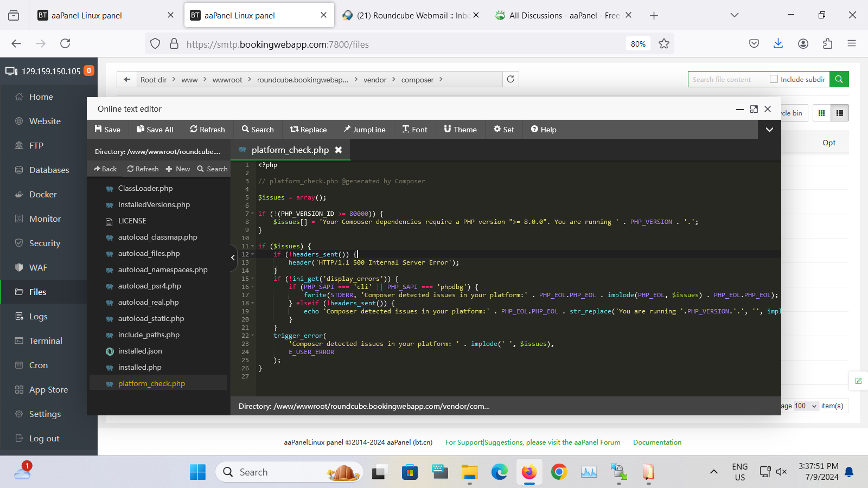Open JumpLine in editor toolbar

pos(364,130)
